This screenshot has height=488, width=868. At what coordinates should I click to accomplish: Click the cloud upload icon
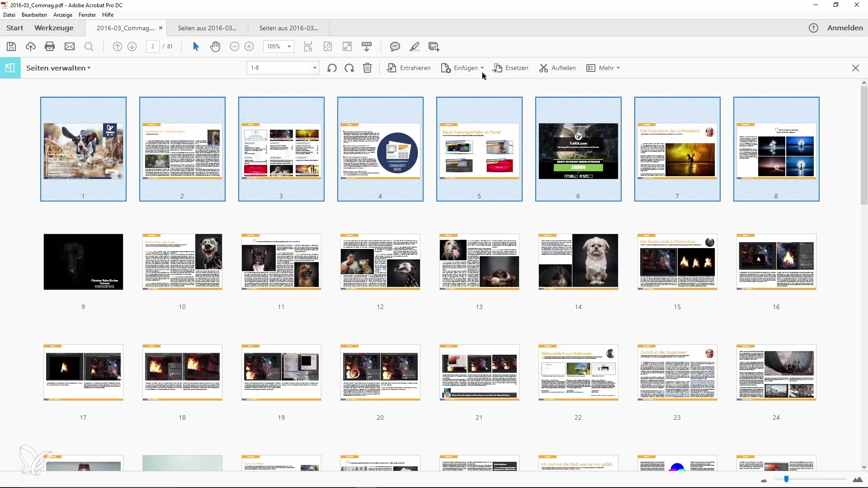(30, 47)
